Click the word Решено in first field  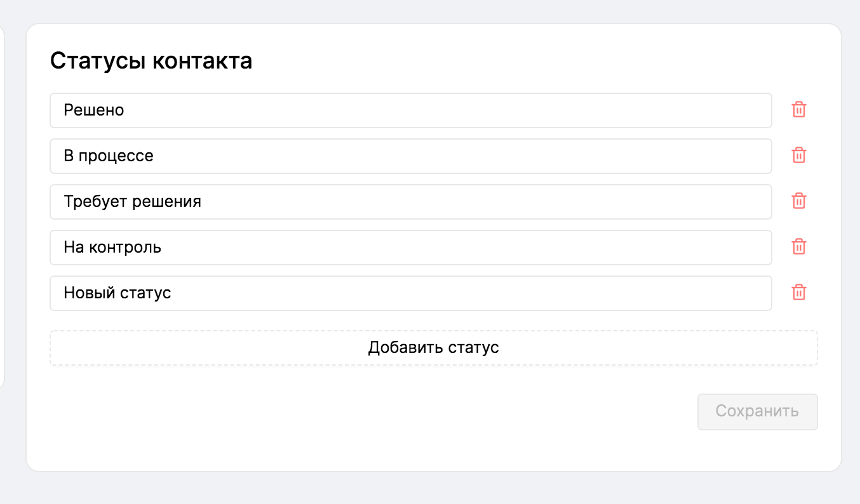click(94, 110)
